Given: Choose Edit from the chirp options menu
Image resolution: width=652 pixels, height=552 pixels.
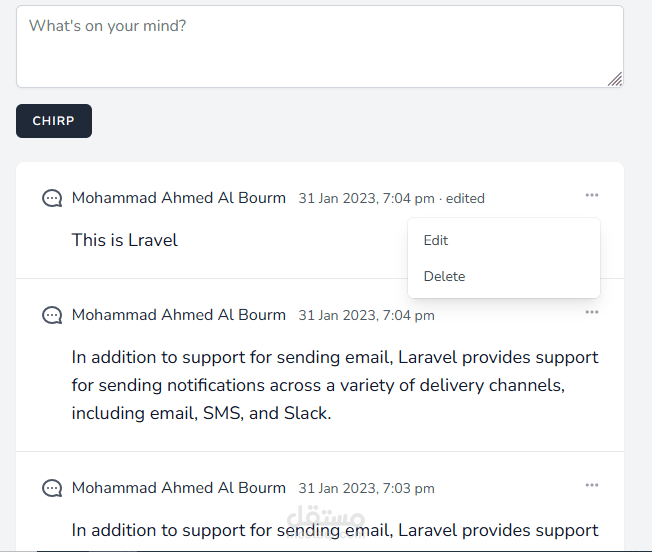Looking at the screenshot, I should [436, 240].
